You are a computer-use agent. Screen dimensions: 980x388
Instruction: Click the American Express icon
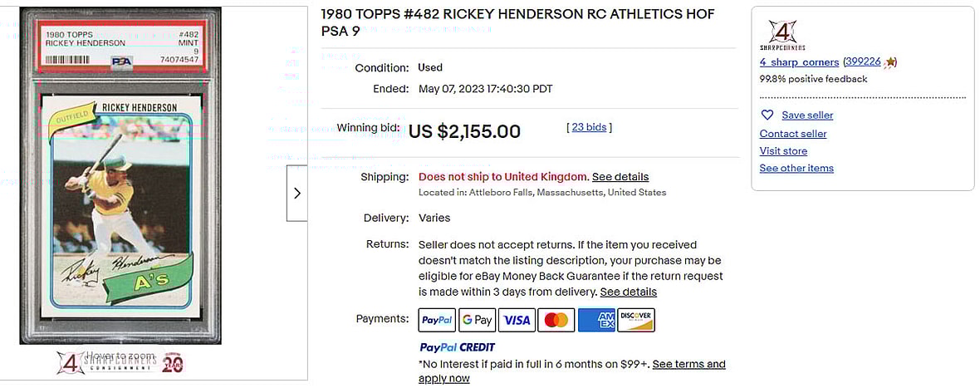596,320
